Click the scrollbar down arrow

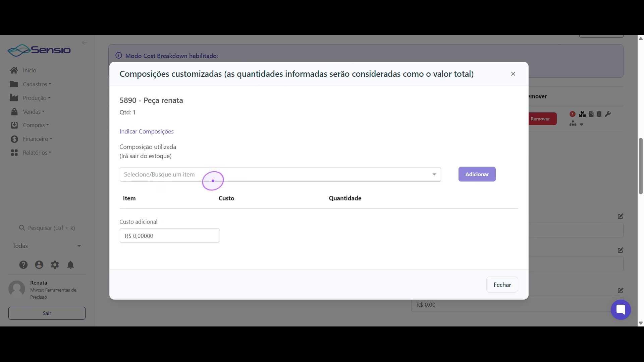coord(641,323)
